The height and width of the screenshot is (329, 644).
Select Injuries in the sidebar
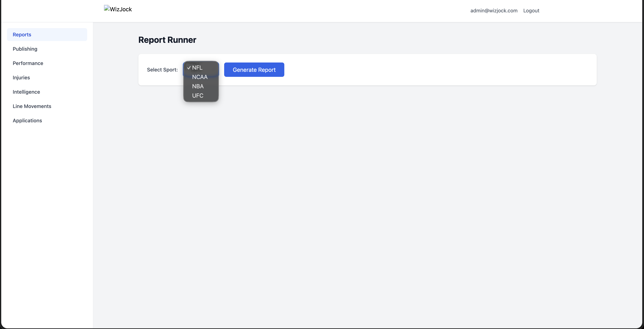point(47,78)
